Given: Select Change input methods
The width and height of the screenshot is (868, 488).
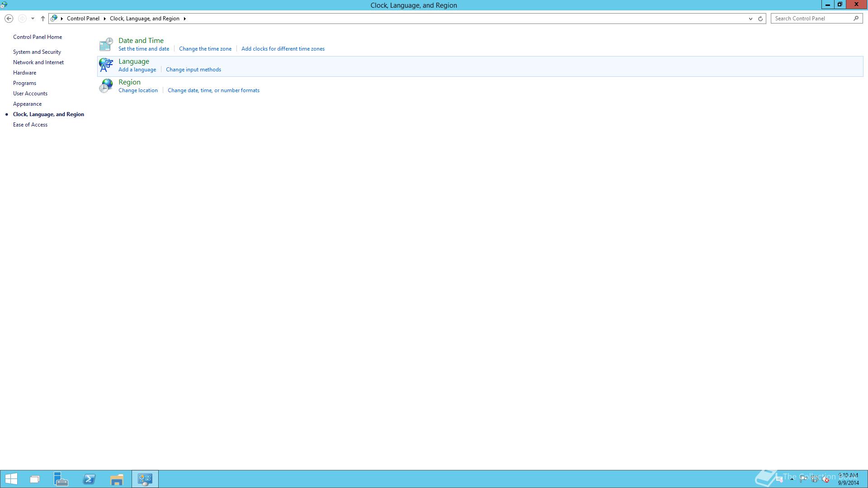Looking at the screenshot, I should coord(193,70).
